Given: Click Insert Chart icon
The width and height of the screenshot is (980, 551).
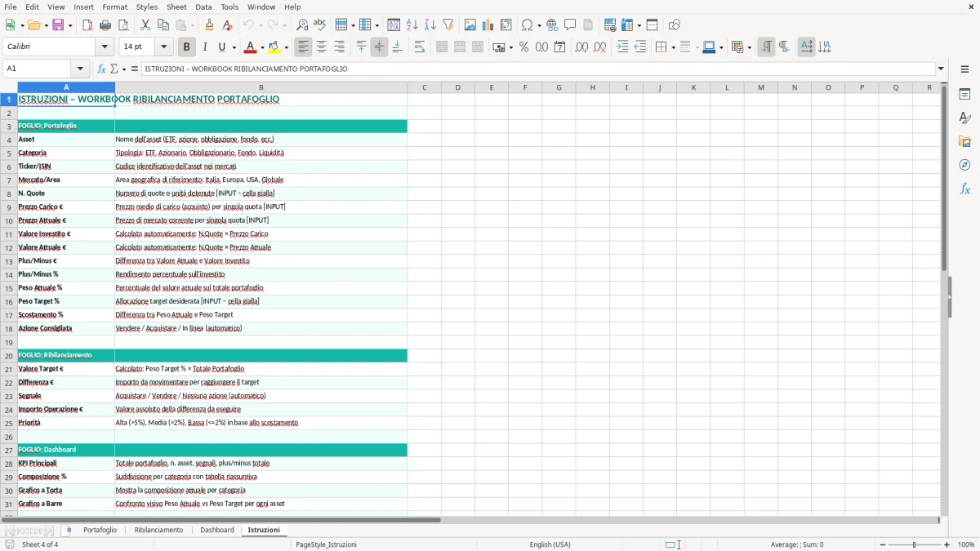Looking at the screenshot, I should pyautogui.click(x=488, y=25).
